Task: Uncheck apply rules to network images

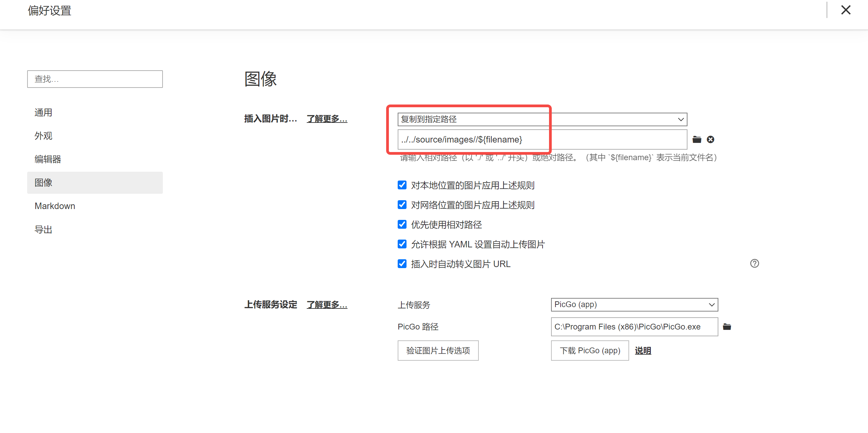Action: [402, 205]
